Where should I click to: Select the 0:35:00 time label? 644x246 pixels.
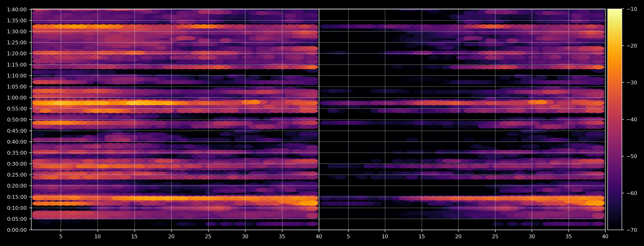[17, 153]
